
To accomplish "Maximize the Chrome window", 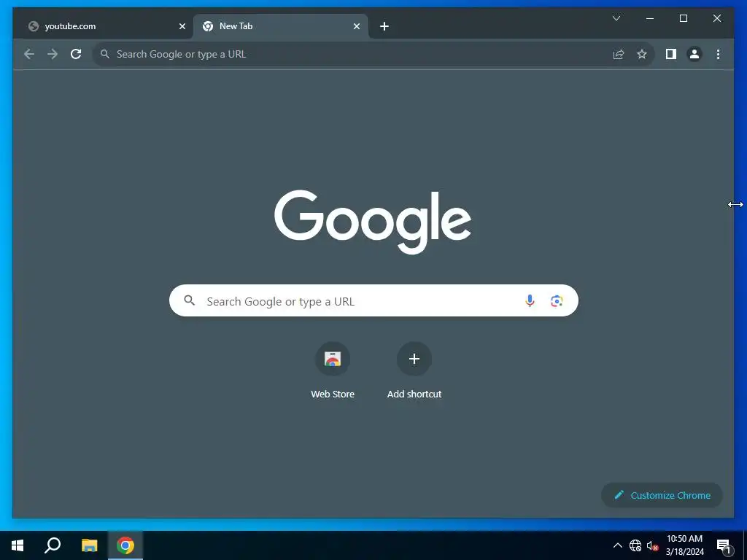I will coord(683,18).
